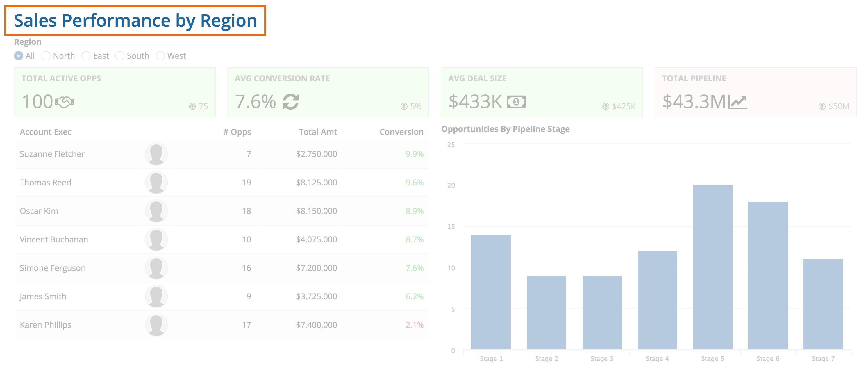Screen dimensions: 868x372
Task: Click the Opportunities By Pipeline Stage heading
Action: tap(506, 129)
